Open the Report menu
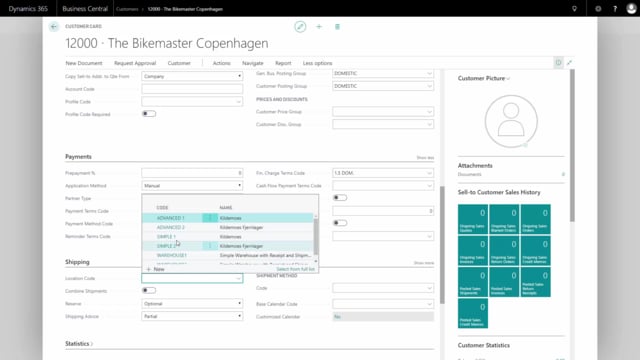The width and height of the screenshot is (640, 360). [x=283, y=63]
